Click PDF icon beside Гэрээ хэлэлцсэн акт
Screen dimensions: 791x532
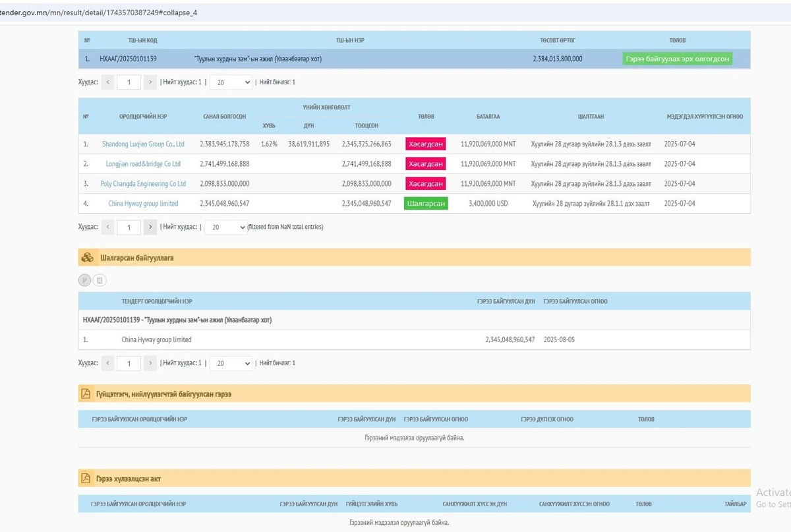click(85, 478)
